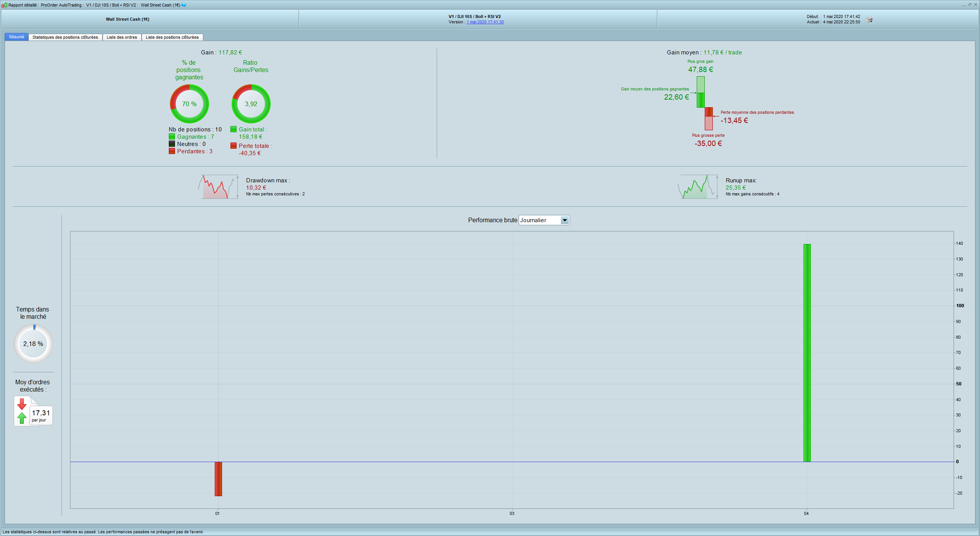The height and width of the screenshot is (536, 980).
Task: Open the Journalier performance dropdown
Action: [540, 220]
